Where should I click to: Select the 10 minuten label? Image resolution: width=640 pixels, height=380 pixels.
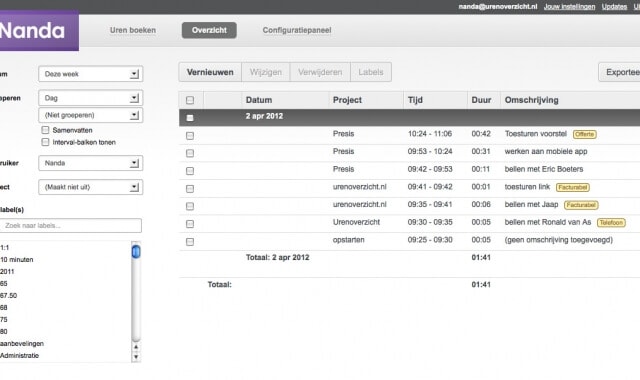tap(17, 259)
